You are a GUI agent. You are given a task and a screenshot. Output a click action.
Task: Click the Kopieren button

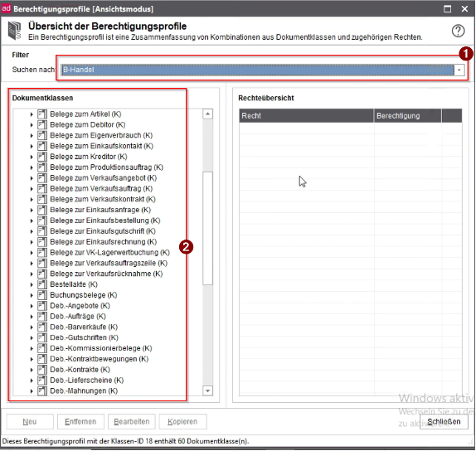182,421
